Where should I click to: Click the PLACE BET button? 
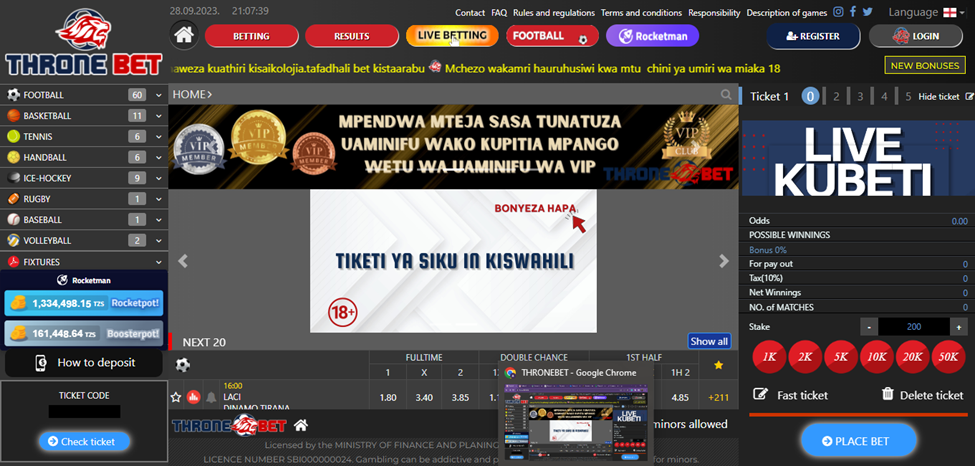[859, 441]
